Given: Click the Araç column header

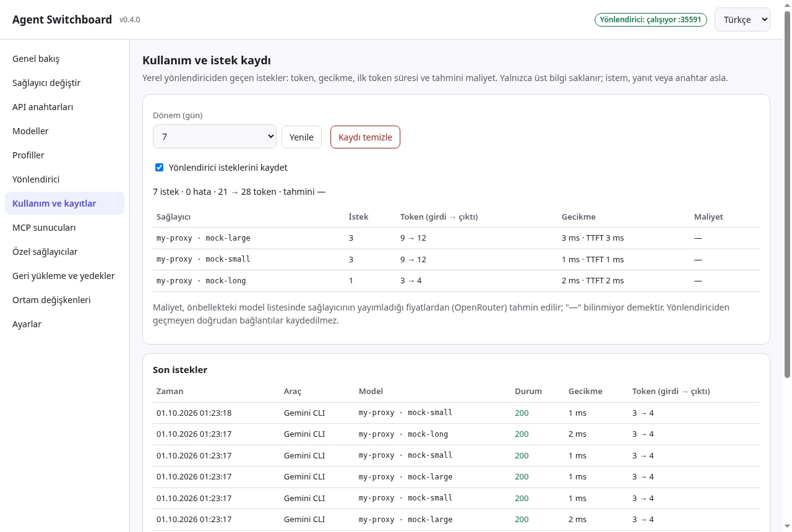Looking at the screenshot, I should pos(293,392).
